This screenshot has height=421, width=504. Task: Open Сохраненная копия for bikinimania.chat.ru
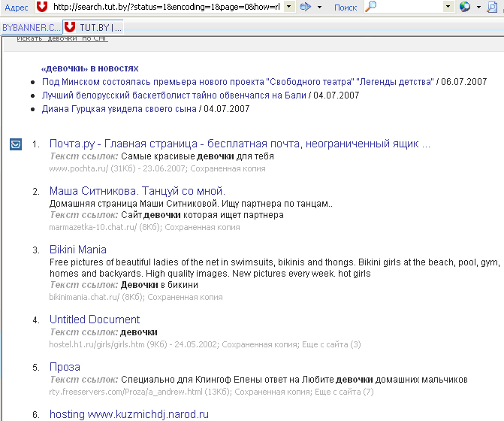185,297
